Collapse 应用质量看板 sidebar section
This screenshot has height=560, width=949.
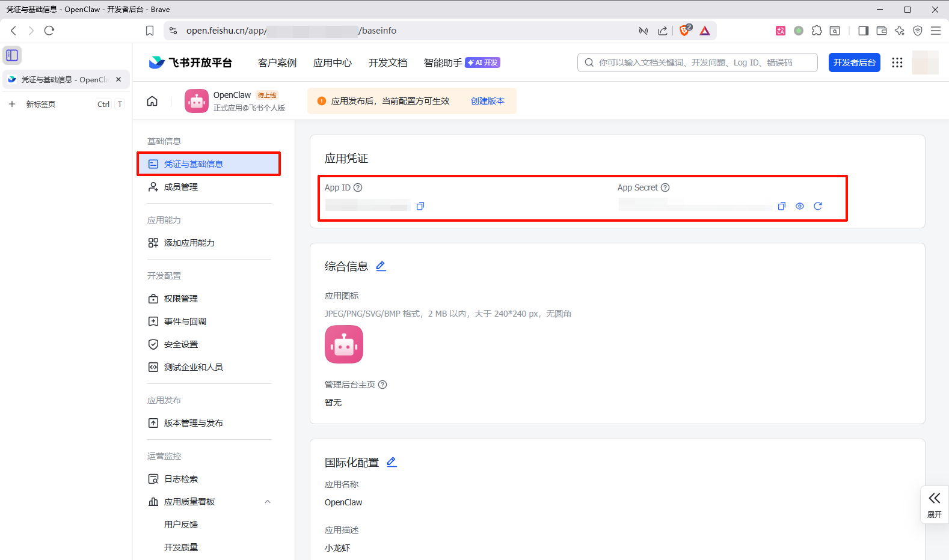pyautogui.click(x=268, y=502)
